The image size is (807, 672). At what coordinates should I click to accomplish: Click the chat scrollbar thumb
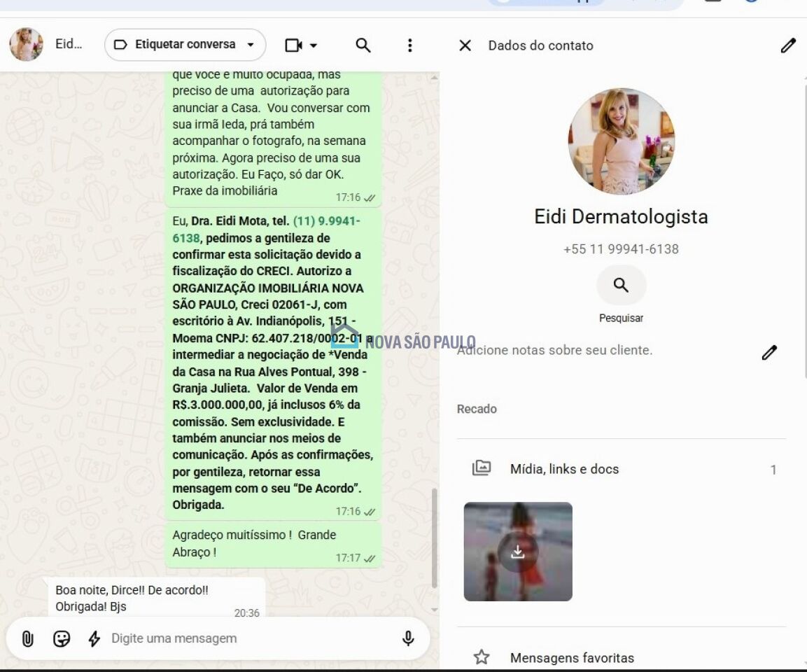pos(435,538)
